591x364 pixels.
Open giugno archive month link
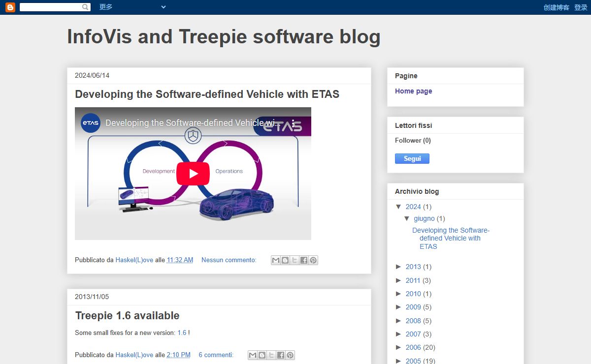click(424, 218)
